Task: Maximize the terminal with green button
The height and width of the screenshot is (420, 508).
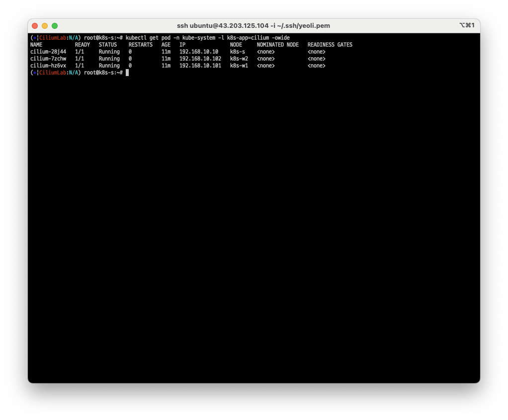Action: pos(55,26)
